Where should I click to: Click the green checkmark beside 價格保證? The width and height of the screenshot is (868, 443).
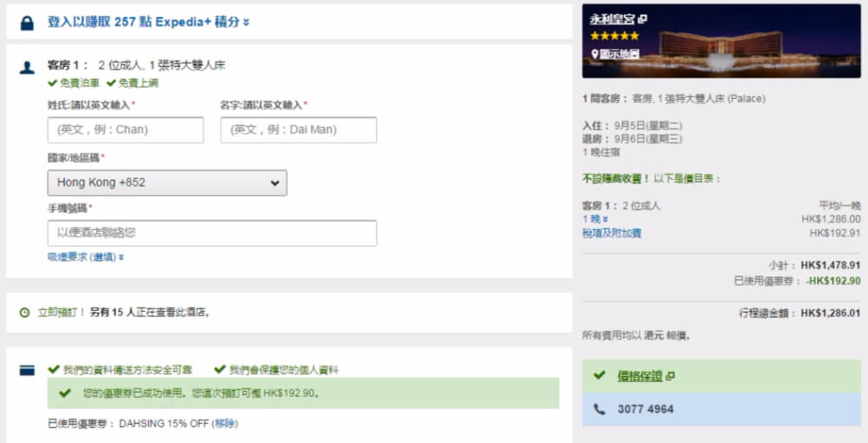point(599,375)
